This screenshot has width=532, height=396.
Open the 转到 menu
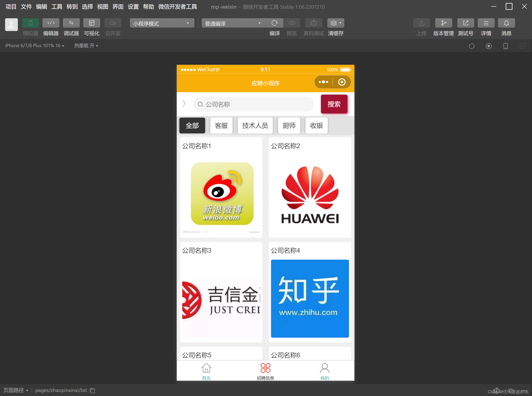pos(72,7)
